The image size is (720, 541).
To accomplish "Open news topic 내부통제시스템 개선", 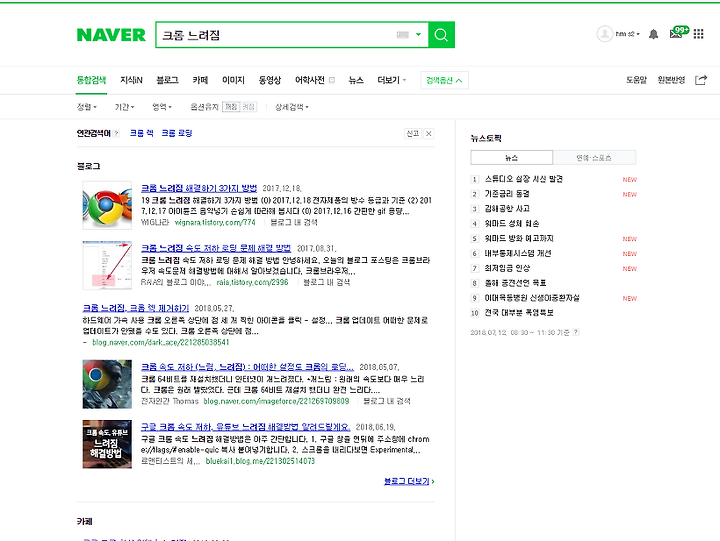I will pyautogui.click(x=518, y=253).
